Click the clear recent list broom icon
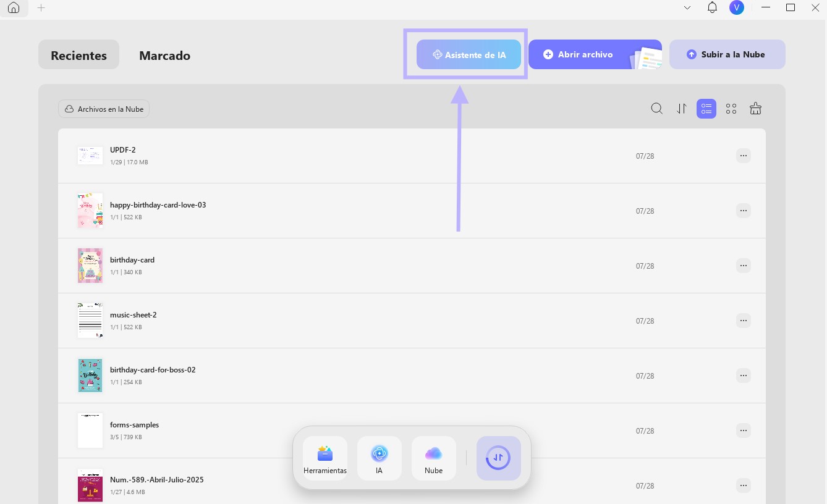This screenshot has width=827, height=504. pos(755,109)
